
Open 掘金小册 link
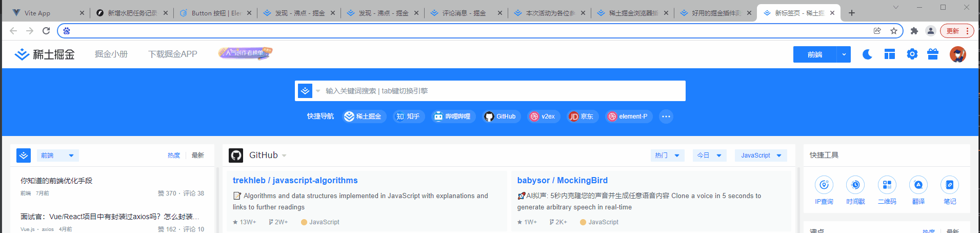111,54
